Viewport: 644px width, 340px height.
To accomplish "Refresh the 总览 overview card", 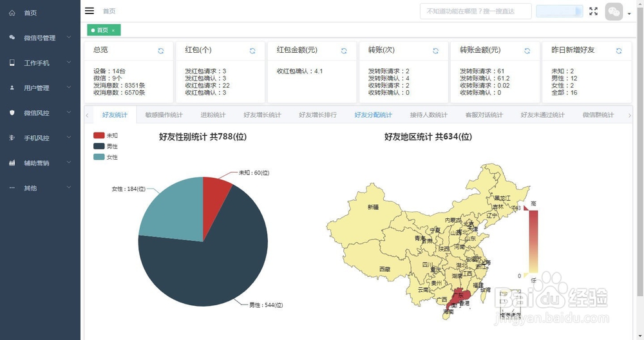I will click(x=160, y=51).
